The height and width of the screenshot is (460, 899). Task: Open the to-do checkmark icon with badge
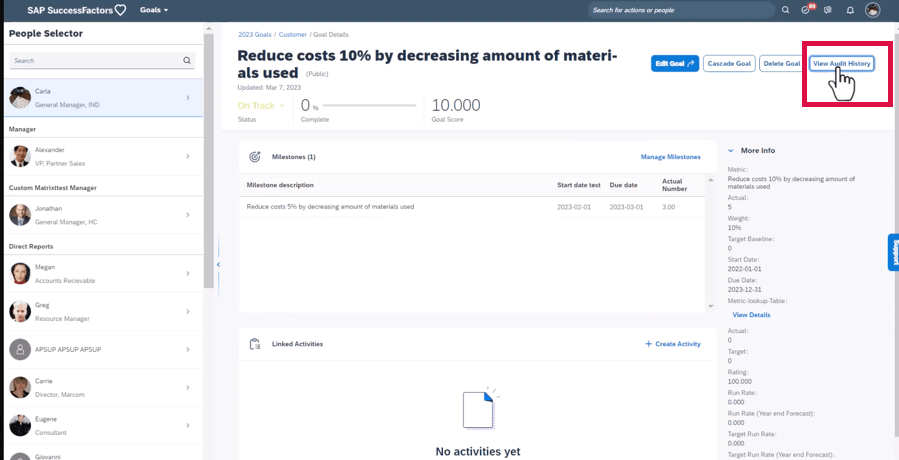click(x=806, y=10)
